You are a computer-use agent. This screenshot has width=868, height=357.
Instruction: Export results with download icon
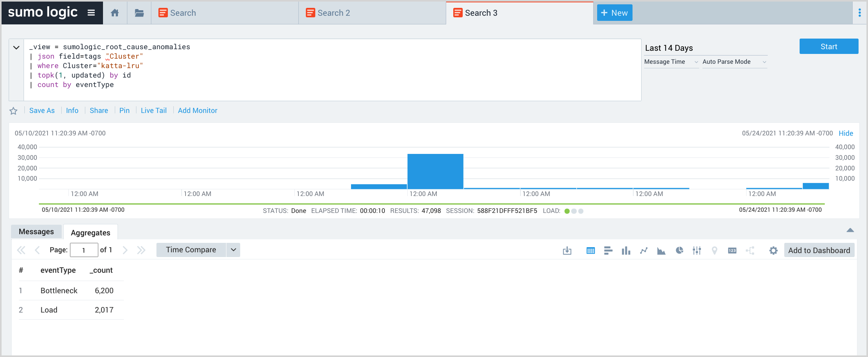pyautogui.click(x=567, y=250)
